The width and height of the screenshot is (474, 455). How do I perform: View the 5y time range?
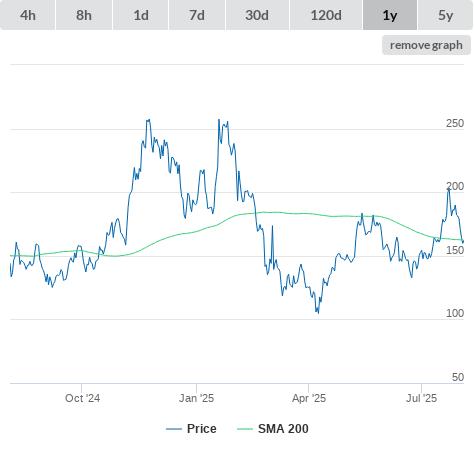445,15
